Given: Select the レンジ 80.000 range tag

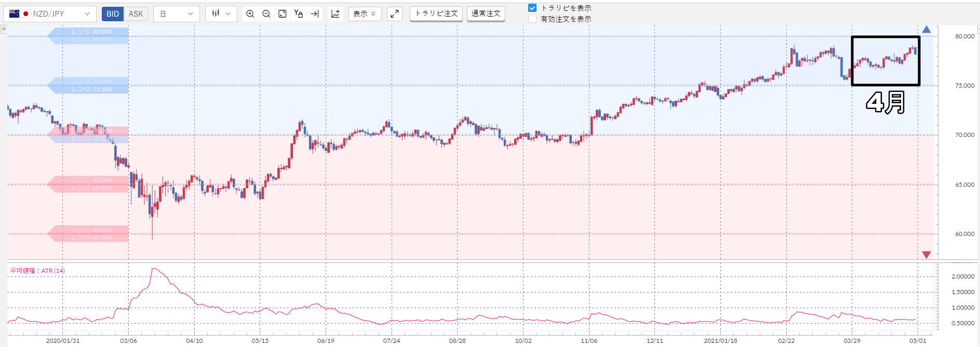Looking at the screenshot, I should 91,32.
